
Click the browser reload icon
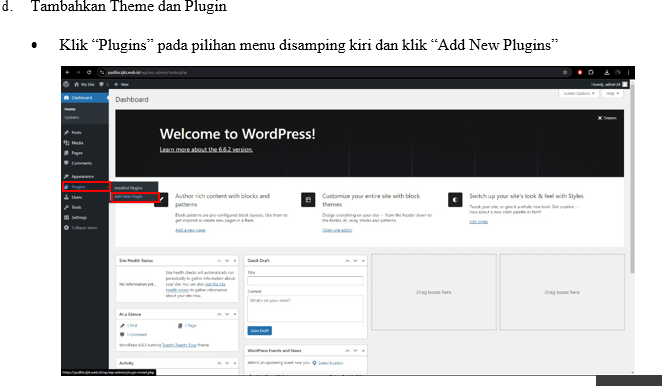(89, 72)
